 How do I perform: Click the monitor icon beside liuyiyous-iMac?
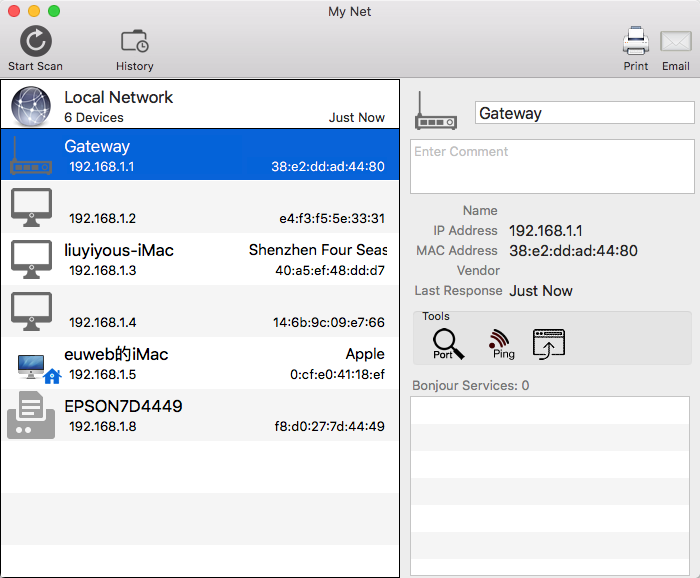pyautogui.click(x=31, y=259)
